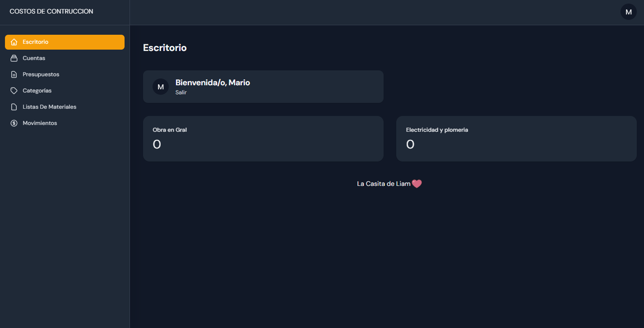Select the Escritorio label in the sidebar
The image size is (644, 328).
click(x=36, y=42)
